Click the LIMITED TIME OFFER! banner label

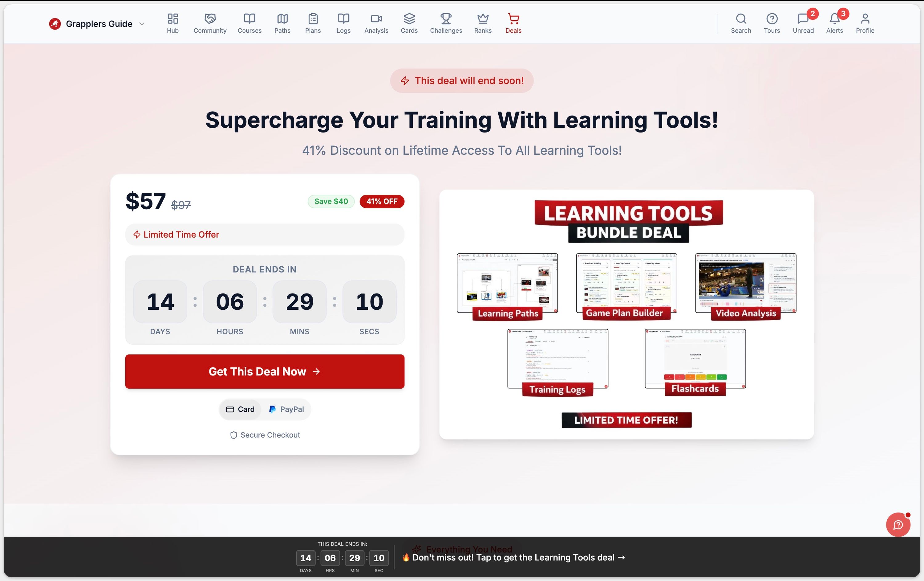626,420
